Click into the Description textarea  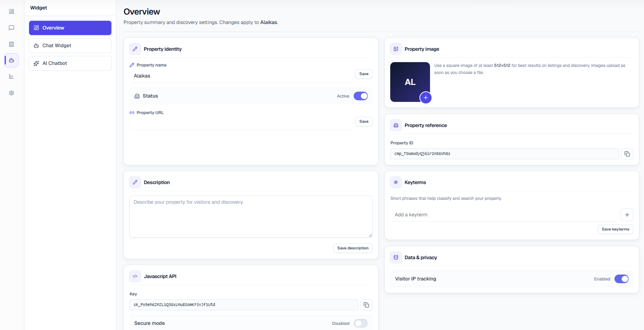(251, 217)
